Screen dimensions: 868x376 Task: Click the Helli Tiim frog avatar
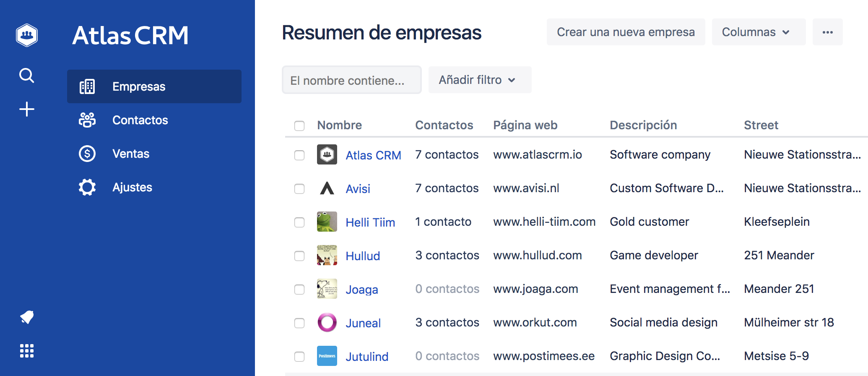(327, 222)
